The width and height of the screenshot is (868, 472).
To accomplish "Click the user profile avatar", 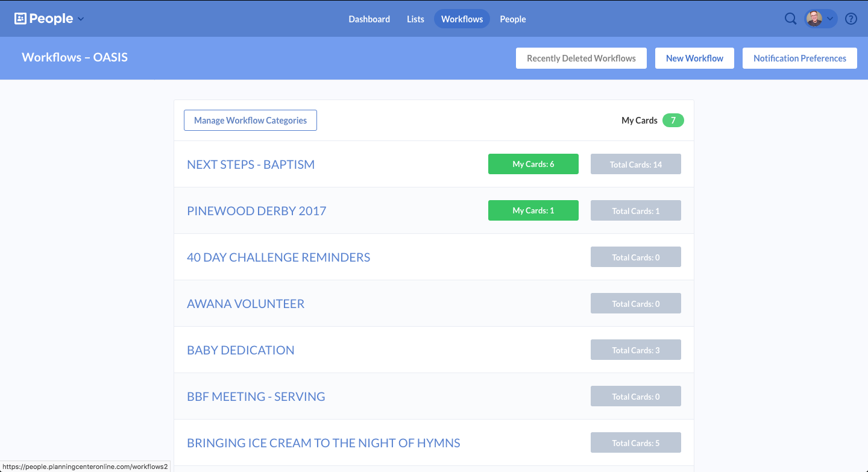I will click(814, 19).
